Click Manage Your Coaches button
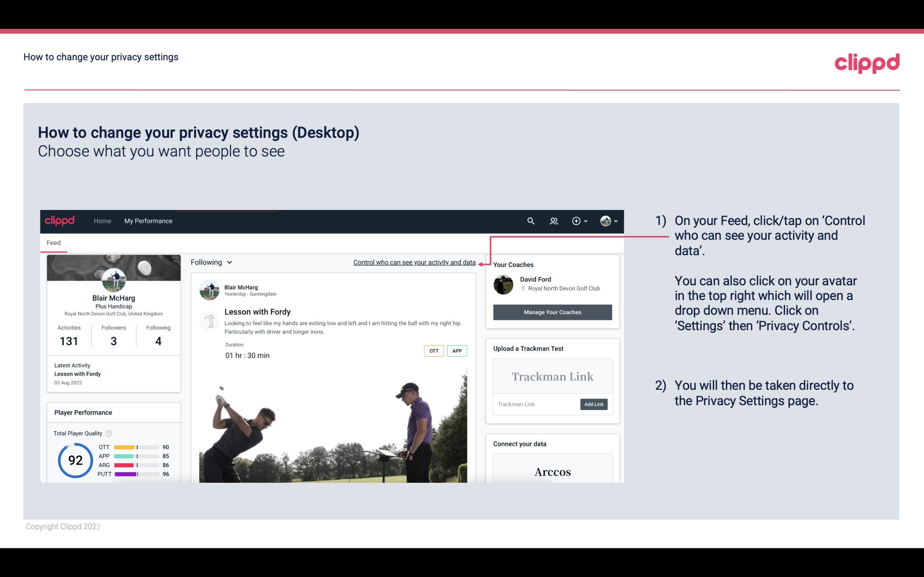The width and height of the screenshot is (924, 577). point(553,312)
